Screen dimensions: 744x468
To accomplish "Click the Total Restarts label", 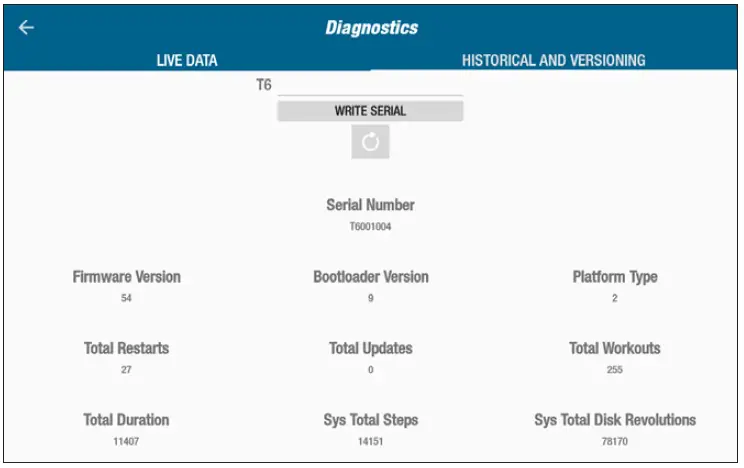I will coord(127,349).
